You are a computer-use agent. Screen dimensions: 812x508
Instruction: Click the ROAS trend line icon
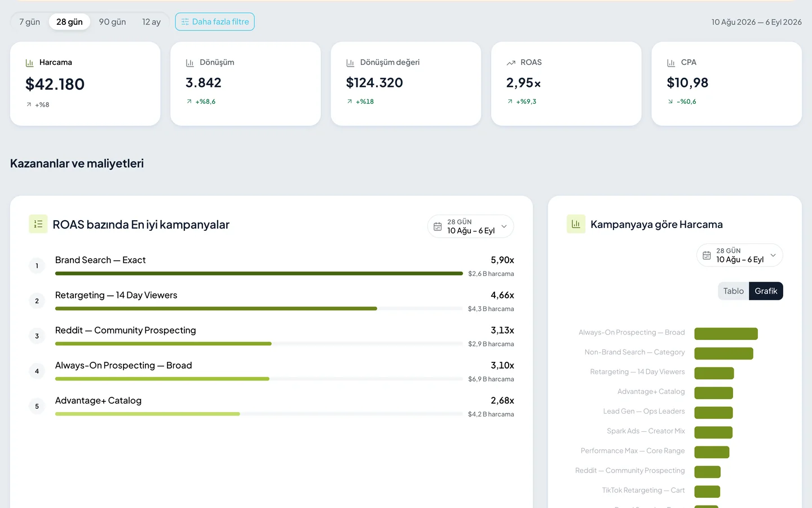point(511,63)
